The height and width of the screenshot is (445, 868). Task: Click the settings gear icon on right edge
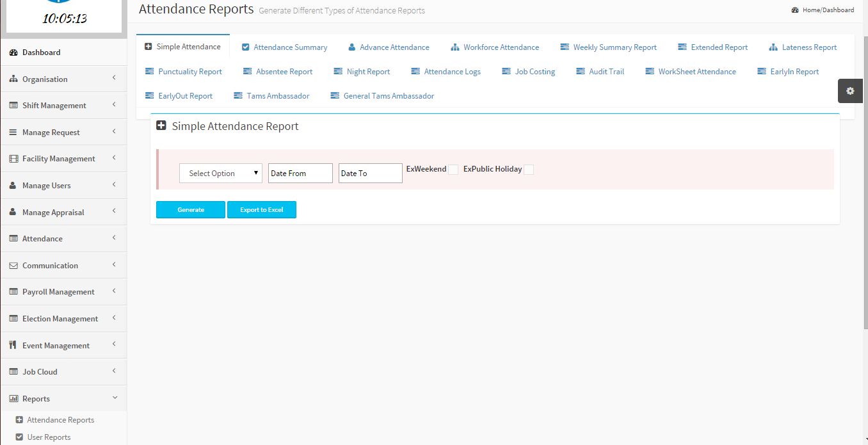pos(850,91)
